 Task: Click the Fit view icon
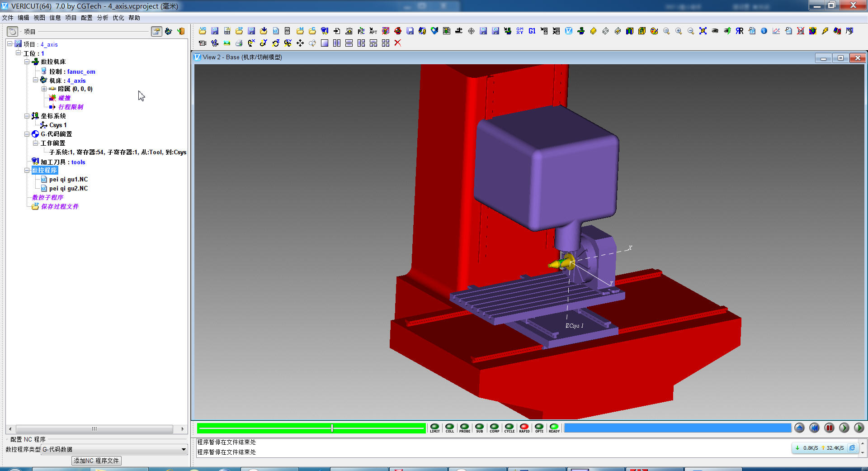[x=703, y=31]
